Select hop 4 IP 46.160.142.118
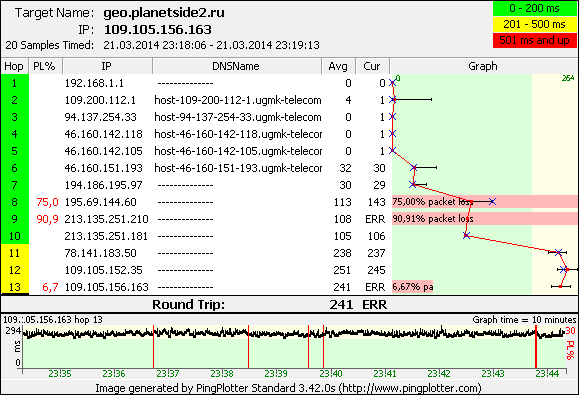 pyautogui.click(x=103, y=134)
